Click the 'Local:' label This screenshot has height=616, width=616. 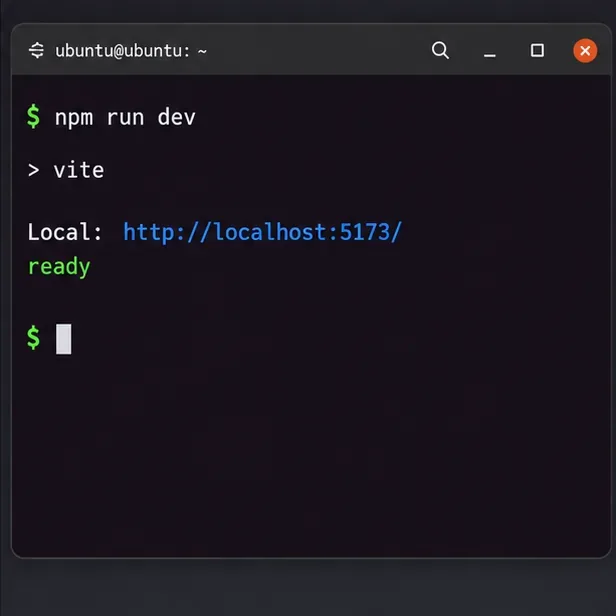[65, 232]
